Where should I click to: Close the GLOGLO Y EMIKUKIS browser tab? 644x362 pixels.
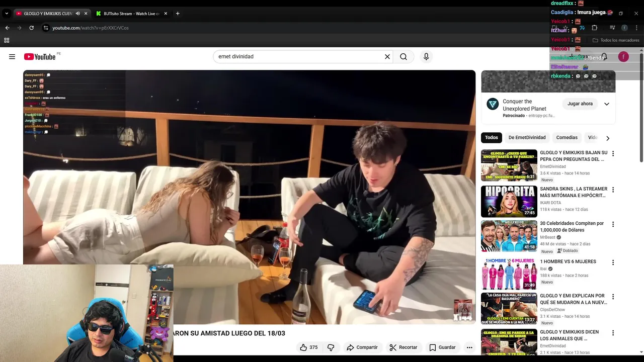coord(86,14)
